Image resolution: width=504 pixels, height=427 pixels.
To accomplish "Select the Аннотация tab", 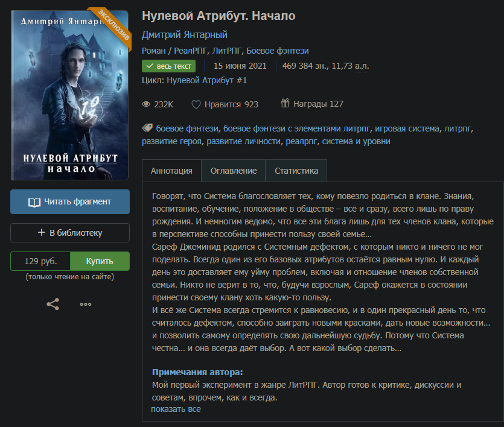I will point(171,171).
